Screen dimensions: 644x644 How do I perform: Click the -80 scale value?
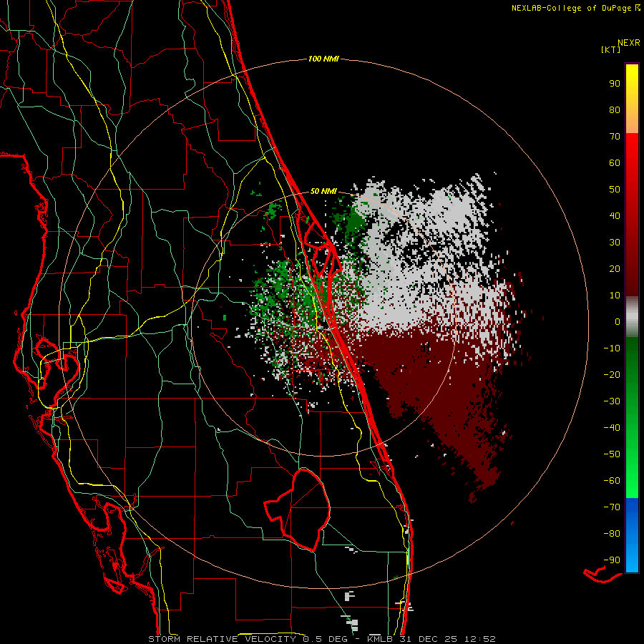click(612, 534)
